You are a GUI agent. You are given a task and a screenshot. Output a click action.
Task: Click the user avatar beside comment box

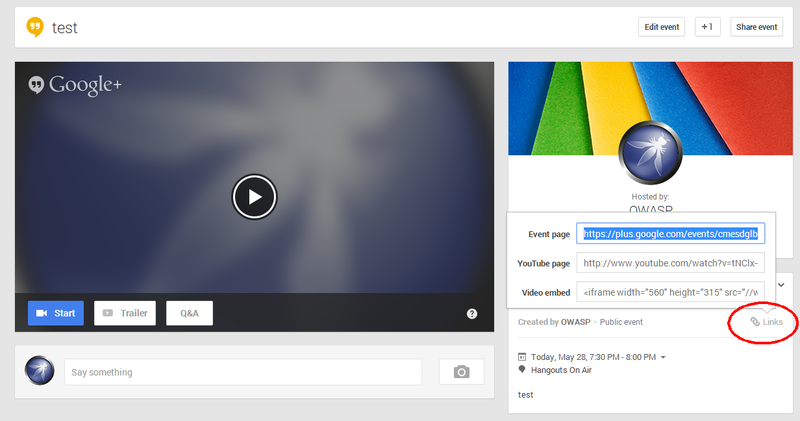pos(39,371)
